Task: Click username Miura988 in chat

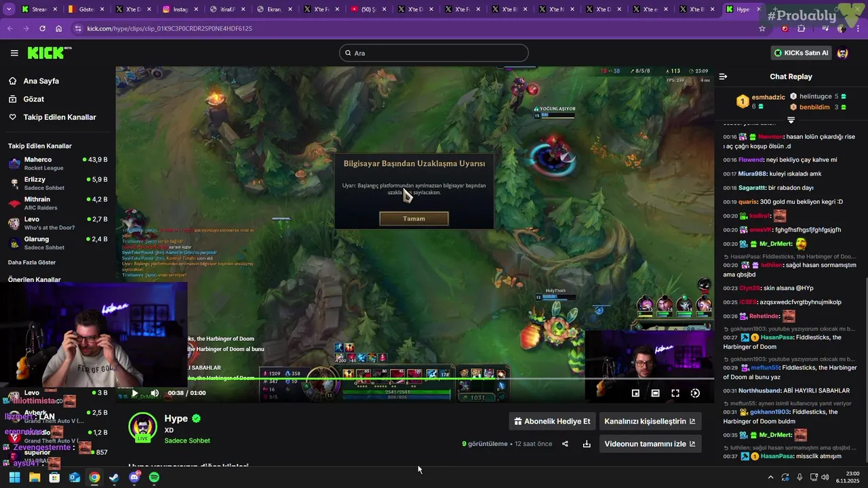Action: [753, 174]
